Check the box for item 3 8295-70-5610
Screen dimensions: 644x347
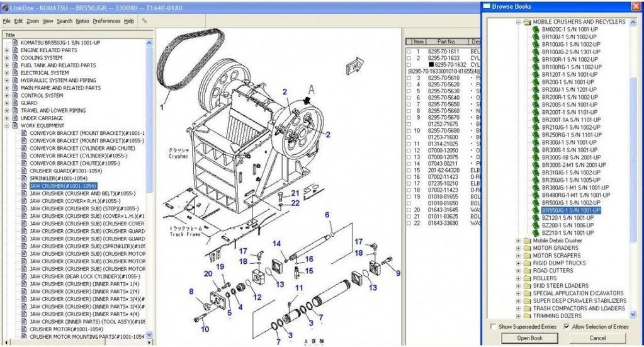409,78
